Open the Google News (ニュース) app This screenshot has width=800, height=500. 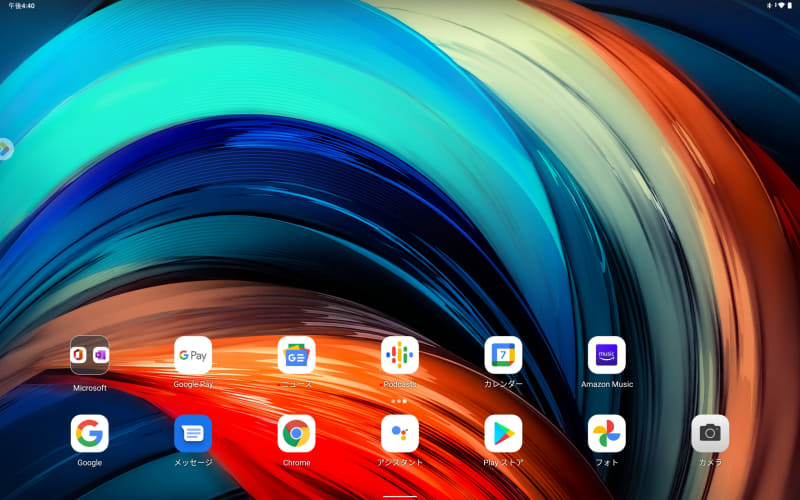tap(296, 355)
